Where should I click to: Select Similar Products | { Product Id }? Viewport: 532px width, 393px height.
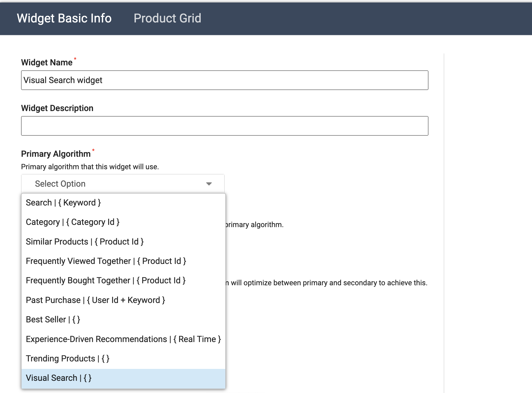[x=85, y=242]
